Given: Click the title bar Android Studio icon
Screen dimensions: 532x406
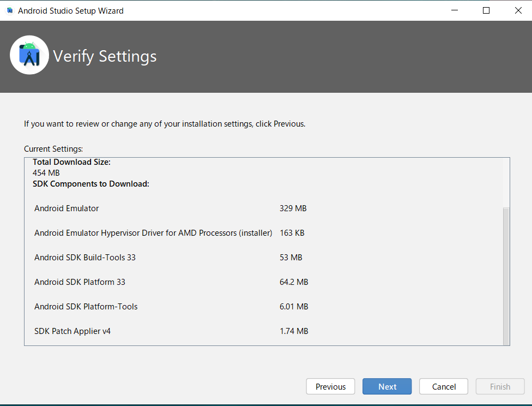Looking at the screenshot, I should click(x=10, y=10).
